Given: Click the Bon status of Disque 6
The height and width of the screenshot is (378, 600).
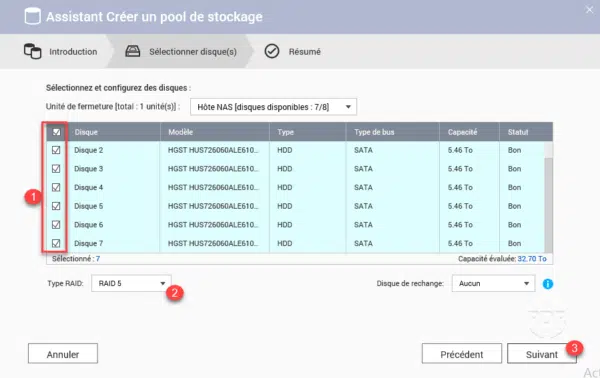Looking at the screenshot, I should [x=514, y=225].
